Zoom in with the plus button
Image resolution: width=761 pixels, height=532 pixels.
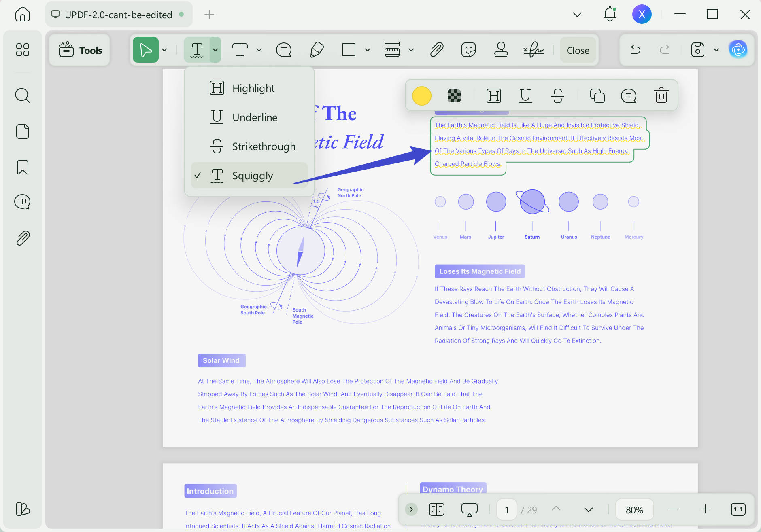pos(706,509)
